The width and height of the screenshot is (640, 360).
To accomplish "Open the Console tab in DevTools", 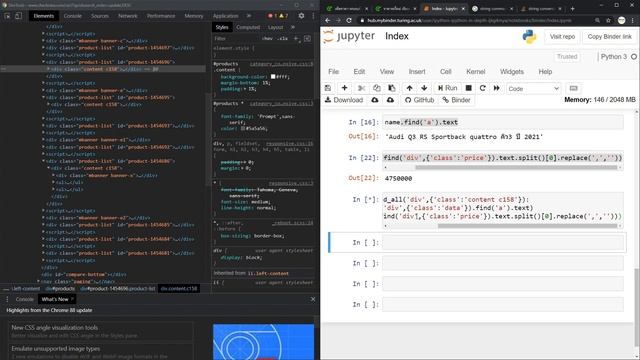I will (73, 16).
